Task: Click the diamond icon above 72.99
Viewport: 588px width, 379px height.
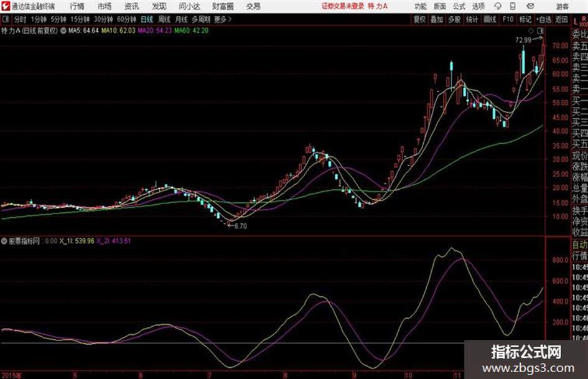Action: 531,30
